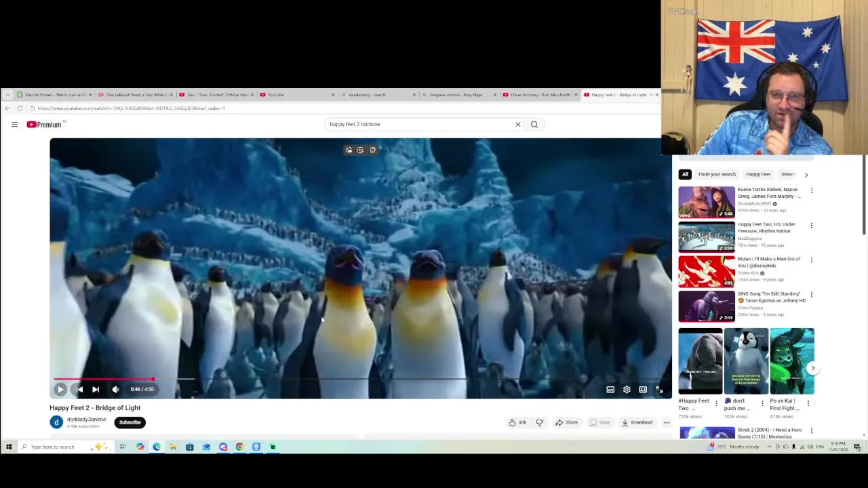Open darklady3anime channel avatar
Image resolution: width=868 pixels, height=488 pixels.
(x=56, y=422)
